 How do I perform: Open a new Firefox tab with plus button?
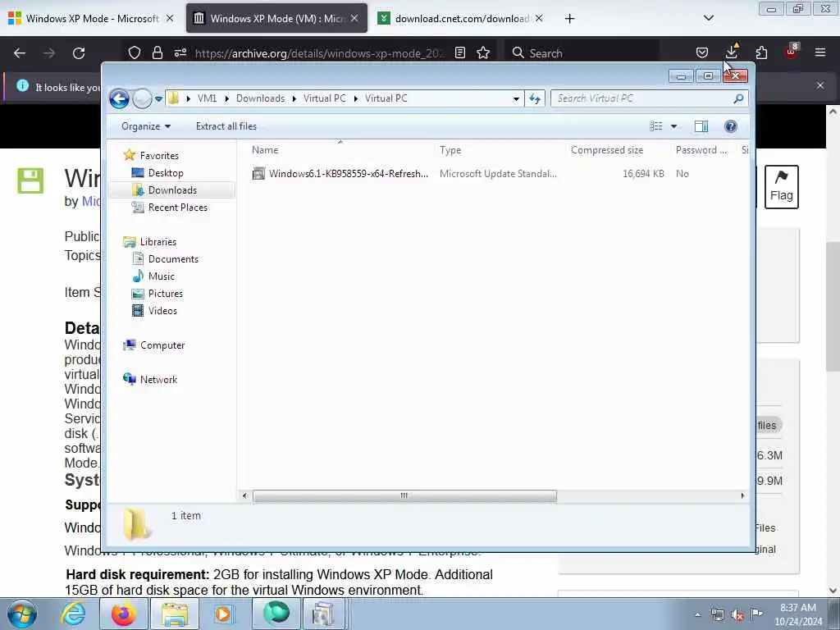[569, 19]
